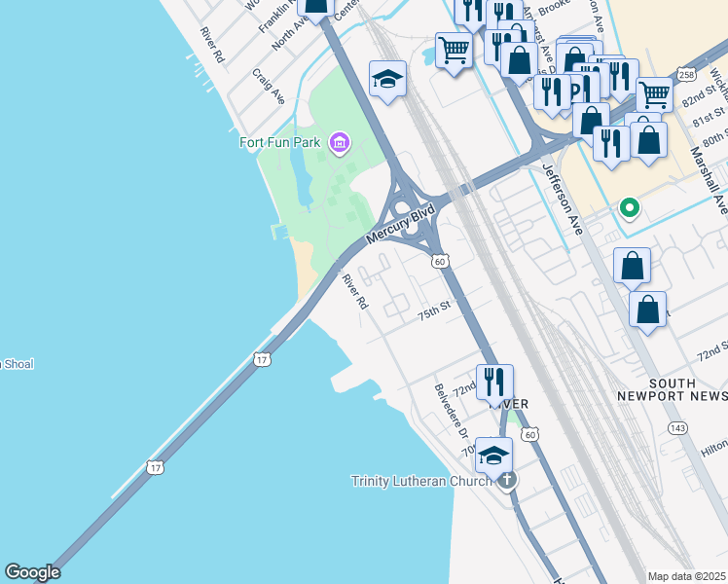Screen dimensions: 728x584
Task: Click the Trinity Lutheran Church cross icon
Action: coord(507,481)
